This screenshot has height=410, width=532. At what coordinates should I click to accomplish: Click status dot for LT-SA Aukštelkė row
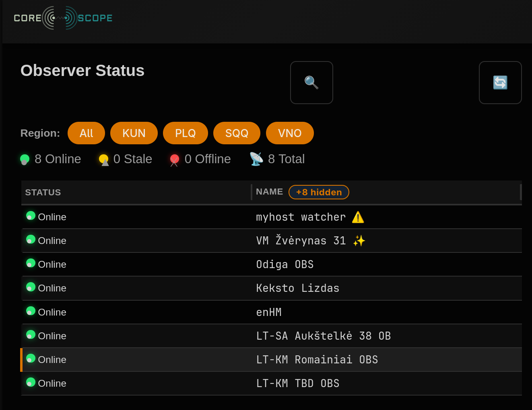point(31,335)
